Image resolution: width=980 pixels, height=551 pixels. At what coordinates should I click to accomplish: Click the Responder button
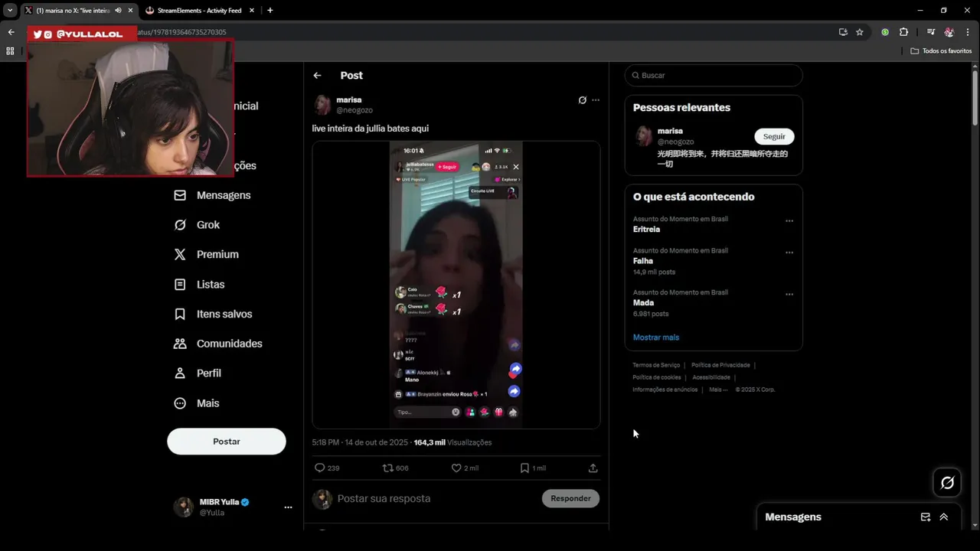pyautogui.click(x=570, y=498)
